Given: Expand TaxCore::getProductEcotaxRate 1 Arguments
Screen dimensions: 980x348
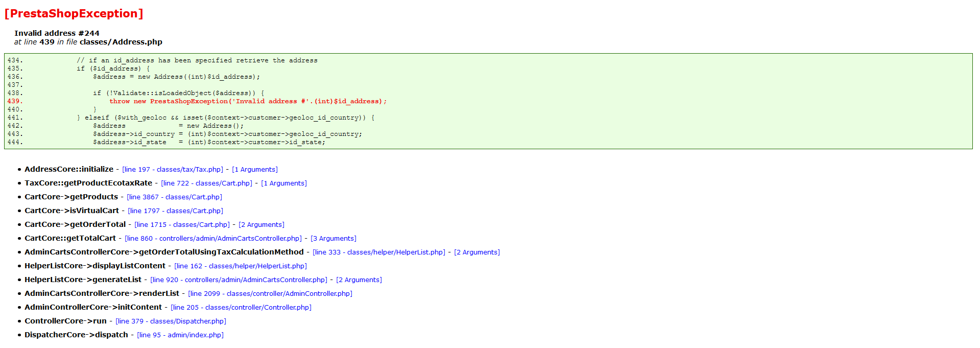Looking at the screenshot, I should pos(284,183).
